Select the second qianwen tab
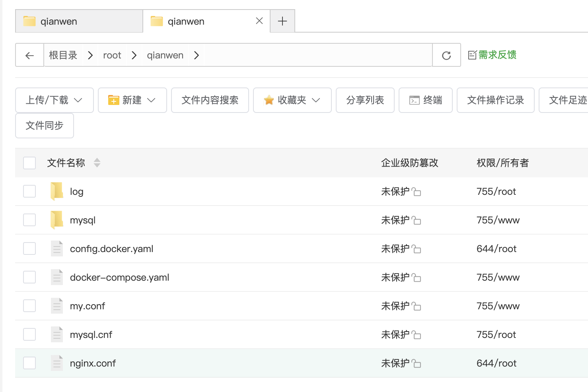The image size is (588, 392). point(206,21)
